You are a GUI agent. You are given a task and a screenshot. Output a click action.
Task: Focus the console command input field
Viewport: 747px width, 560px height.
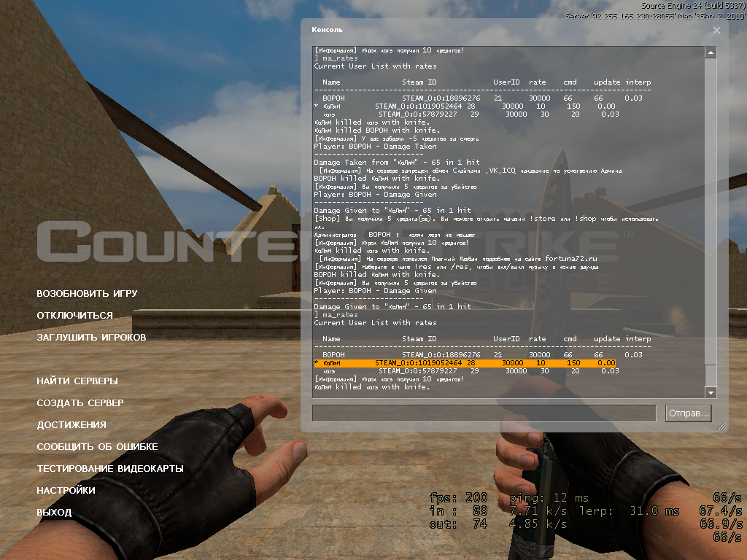484,413
